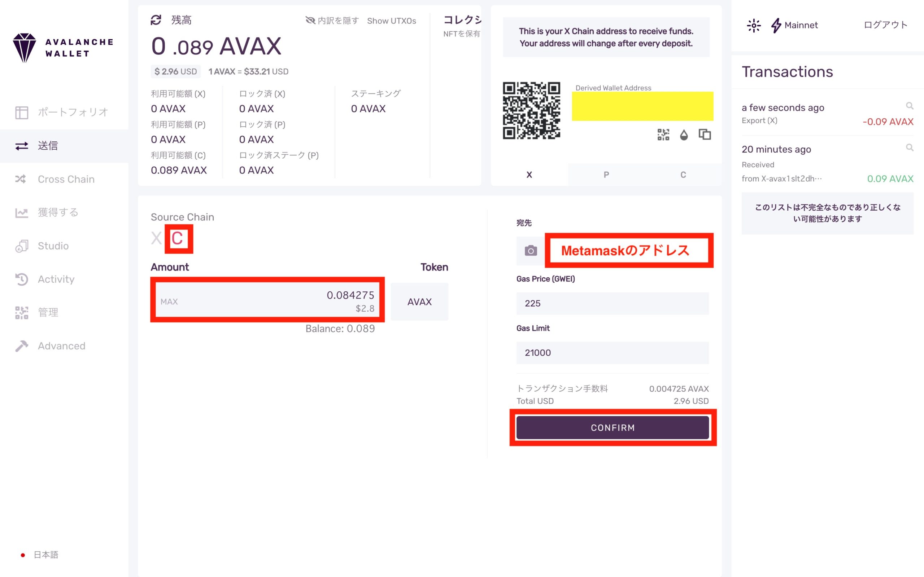This screenshot has width=924, height=577.
Task: Copy the derived wallet address
Action: (705, 134)
